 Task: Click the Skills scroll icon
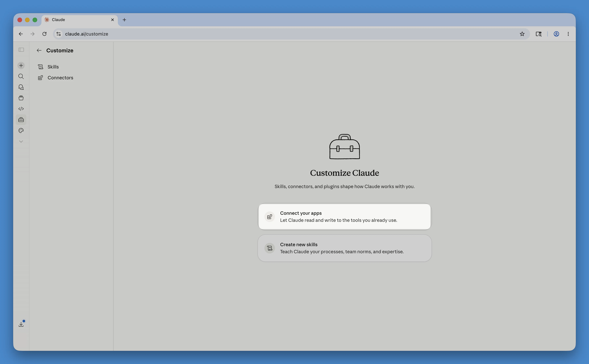click(40, 67)
